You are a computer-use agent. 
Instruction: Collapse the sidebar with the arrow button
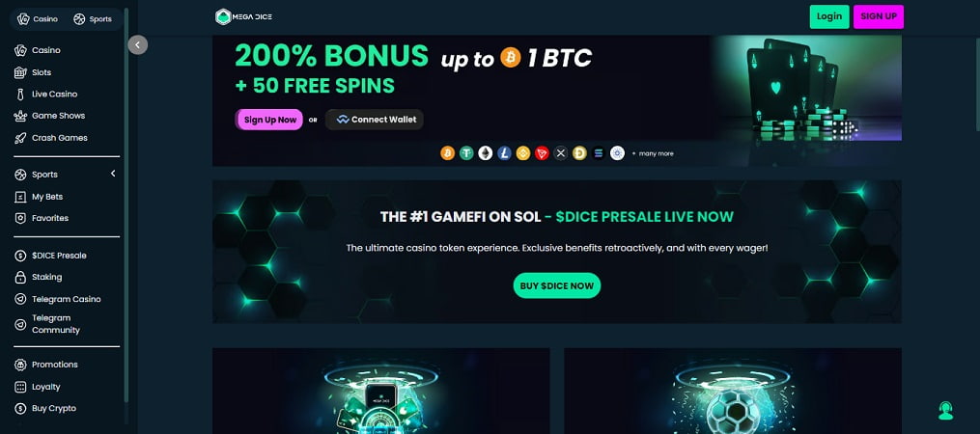pyautogui.click(x=137, y=44)
